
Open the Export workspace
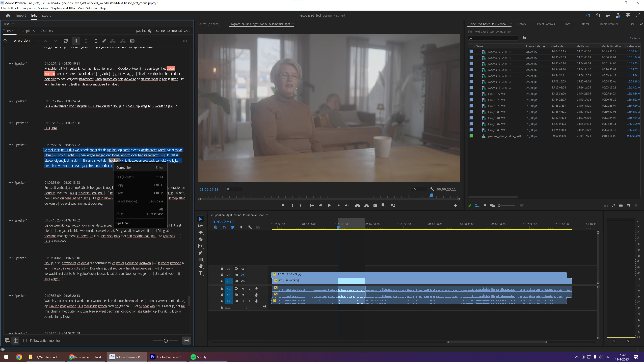tap(46, 15)
